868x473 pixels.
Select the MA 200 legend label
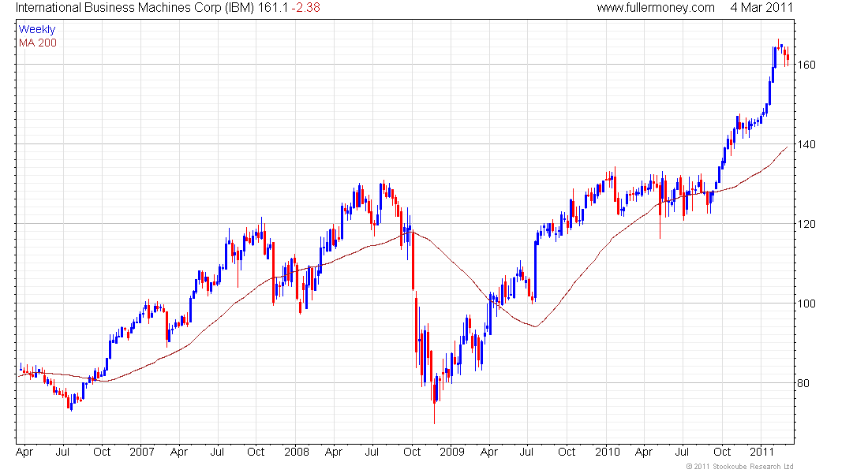[38, 43]
